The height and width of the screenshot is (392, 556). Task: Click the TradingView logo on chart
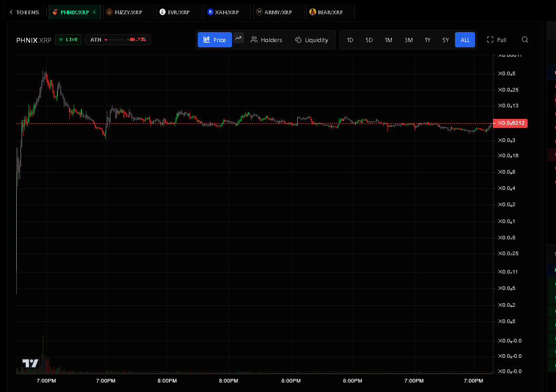(x=30, y=363)
